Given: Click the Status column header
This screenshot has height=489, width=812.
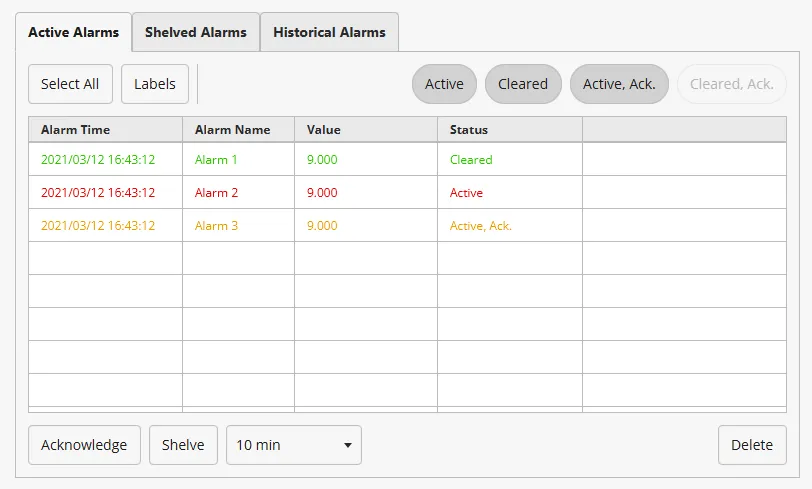Looking at the screenshot, I should (509, 130).
